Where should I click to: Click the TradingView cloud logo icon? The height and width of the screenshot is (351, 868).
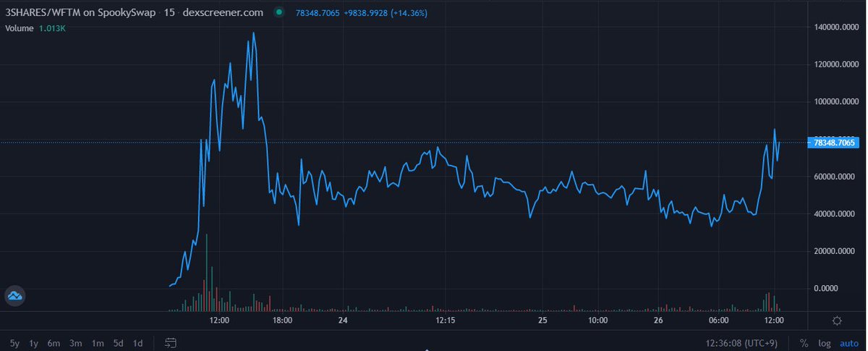(15, 295)
